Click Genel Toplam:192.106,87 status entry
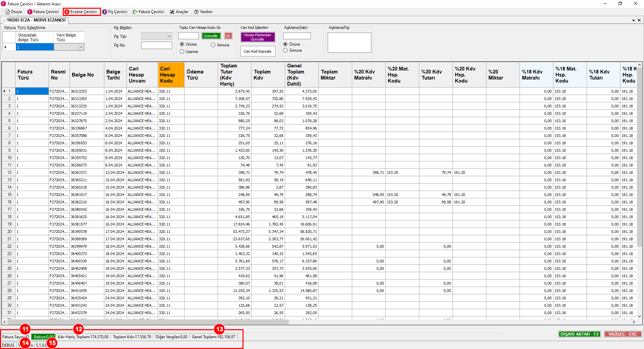 click(214, 337)
